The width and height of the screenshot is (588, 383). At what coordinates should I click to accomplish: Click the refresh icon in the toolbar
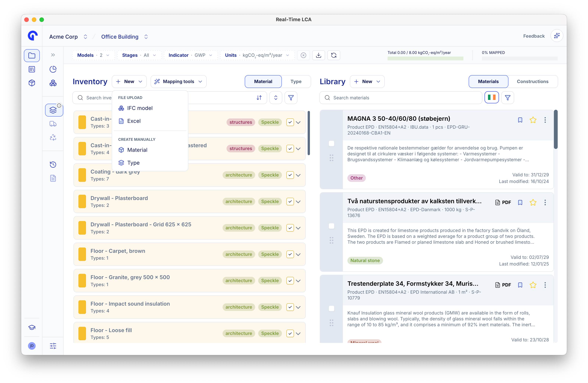pyautogui.click(x=334, y=55)
